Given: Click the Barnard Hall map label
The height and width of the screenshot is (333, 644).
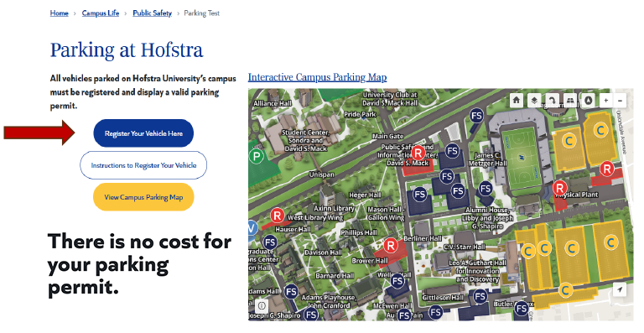Looking at the screenshot, I should [335, 275].
